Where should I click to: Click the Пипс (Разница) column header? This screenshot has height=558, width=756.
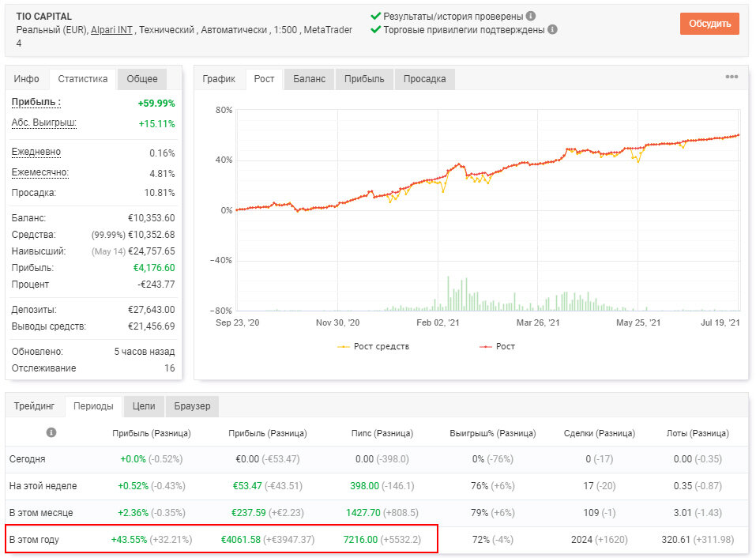pos(382,433)
